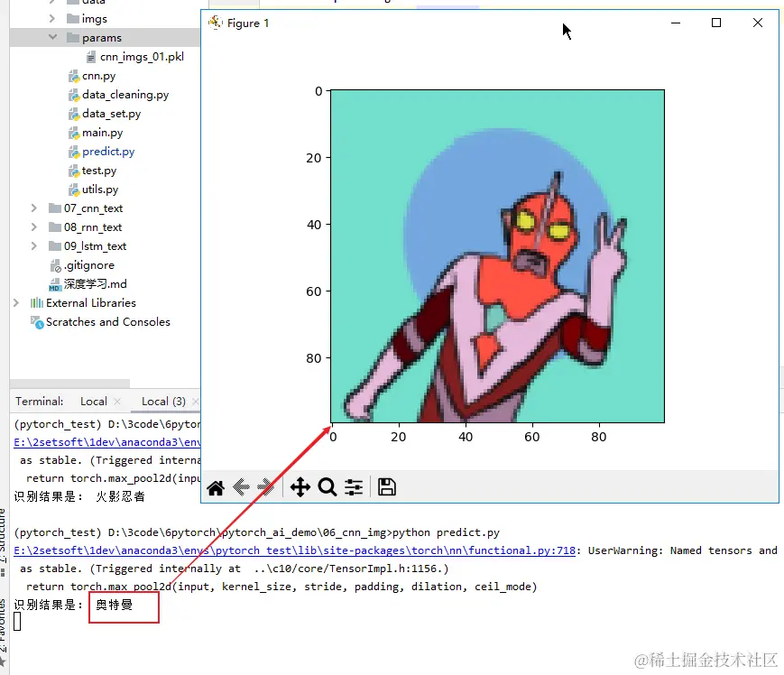
Task: Maximize the Figure 1 window
Action: pos(716,23)
